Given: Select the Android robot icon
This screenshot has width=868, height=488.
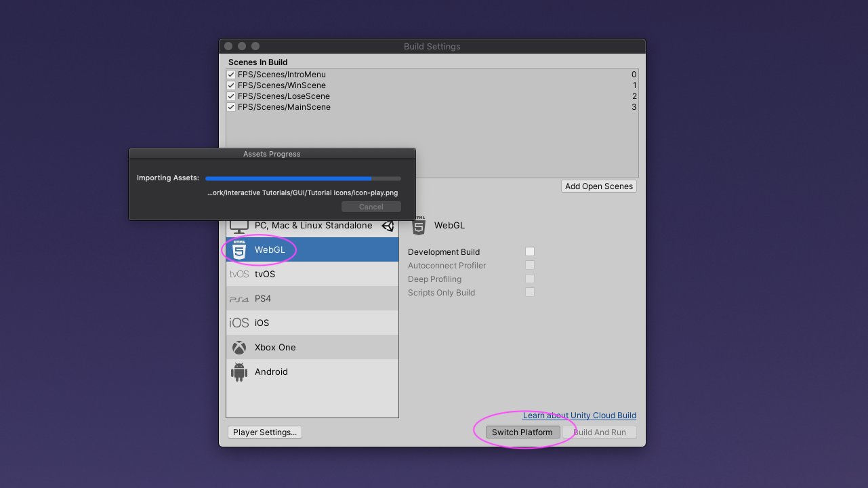Looking at the screenshot, I should (x=239, y=371).
